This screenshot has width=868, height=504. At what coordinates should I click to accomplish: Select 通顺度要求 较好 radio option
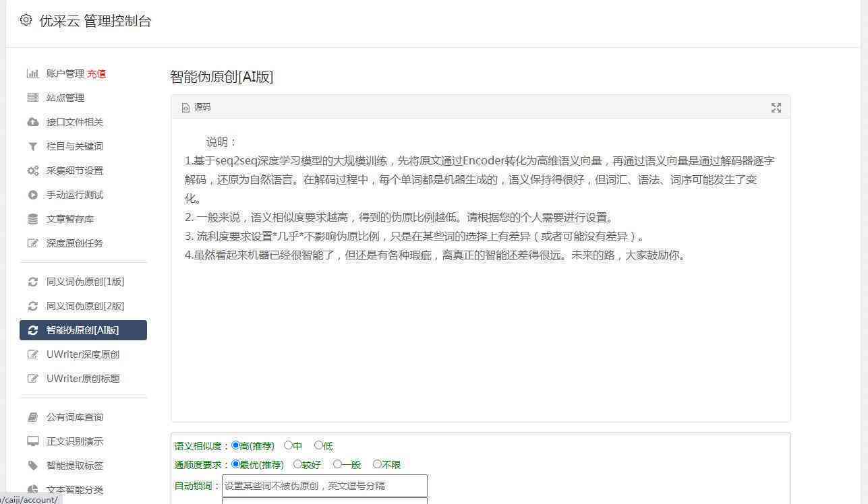[x=297, y=464]
